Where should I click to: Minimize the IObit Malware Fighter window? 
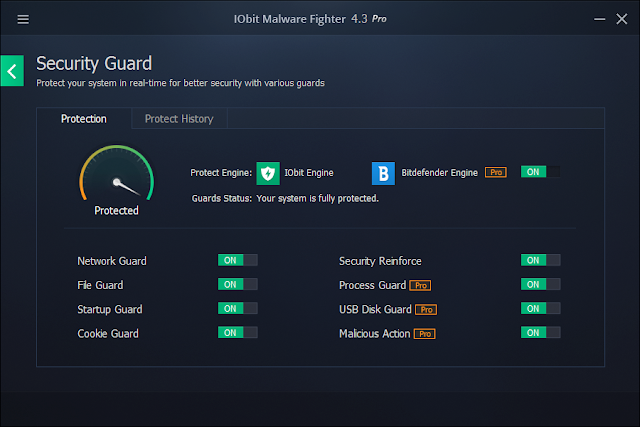(x=599, y=19)
